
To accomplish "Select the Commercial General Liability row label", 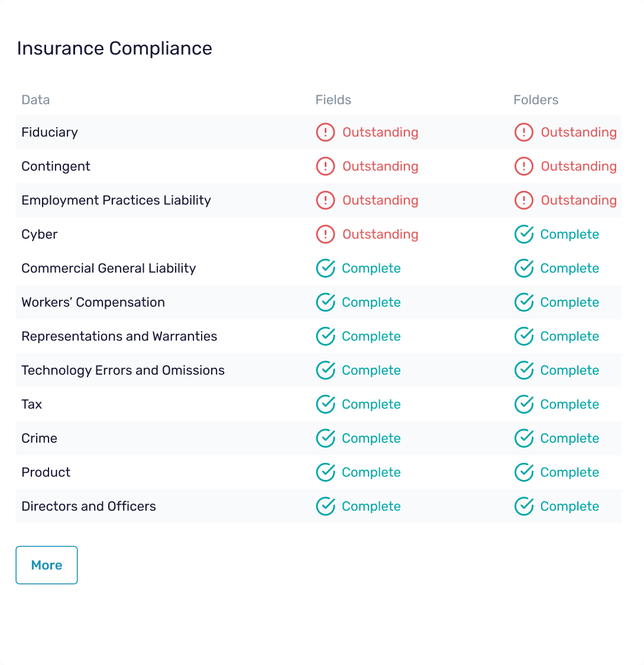I will point(108,268).
